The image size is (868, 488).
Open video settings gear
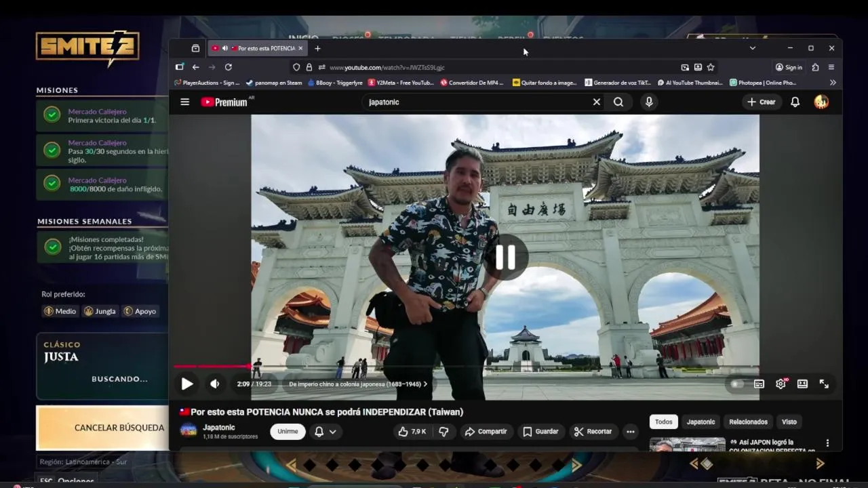pos(781,384)
